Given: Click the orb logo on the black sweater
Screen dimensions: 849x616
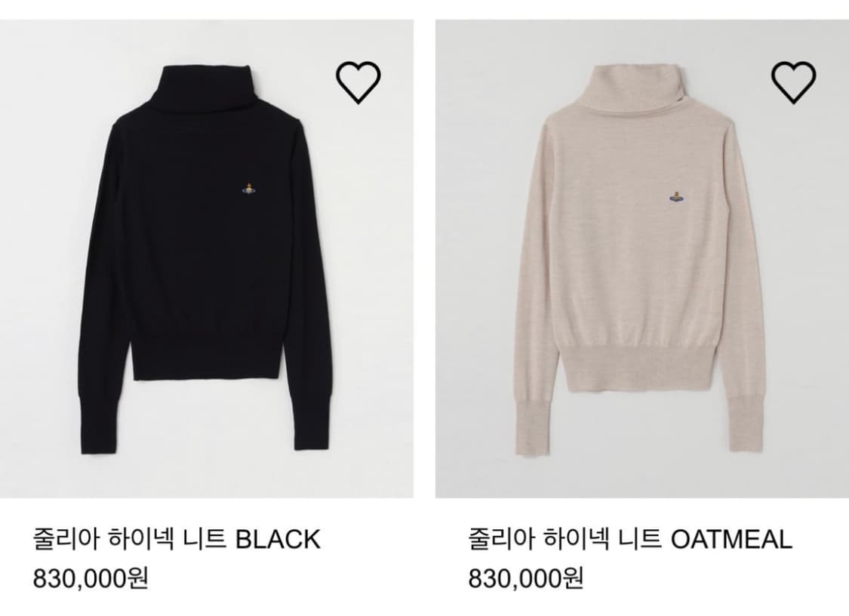Looking at the screenshot, I should (248, 189).
